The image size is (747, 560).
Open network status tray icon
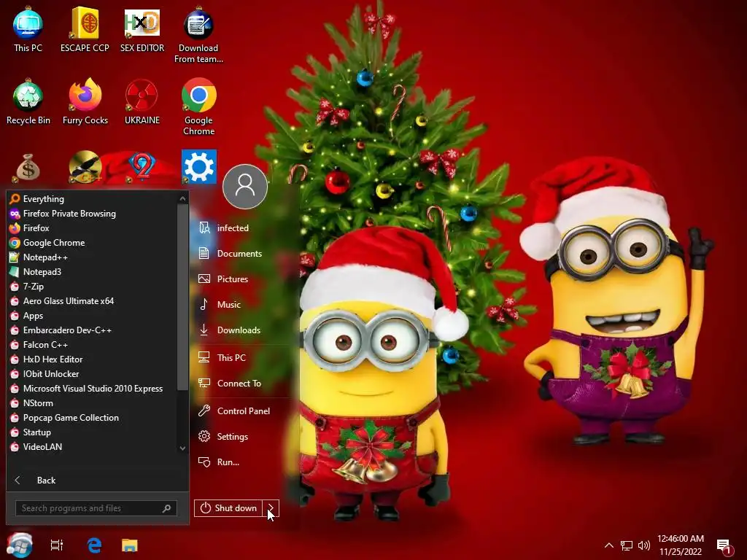627,545
